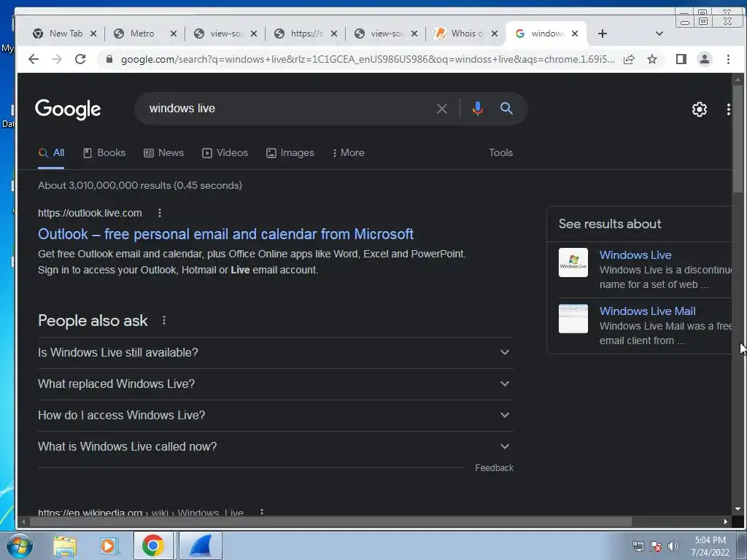Image resolution: width=747 pixels, height=560 pixels.
Task: Click the Chrome address bar URL
Action: point(368,59)
